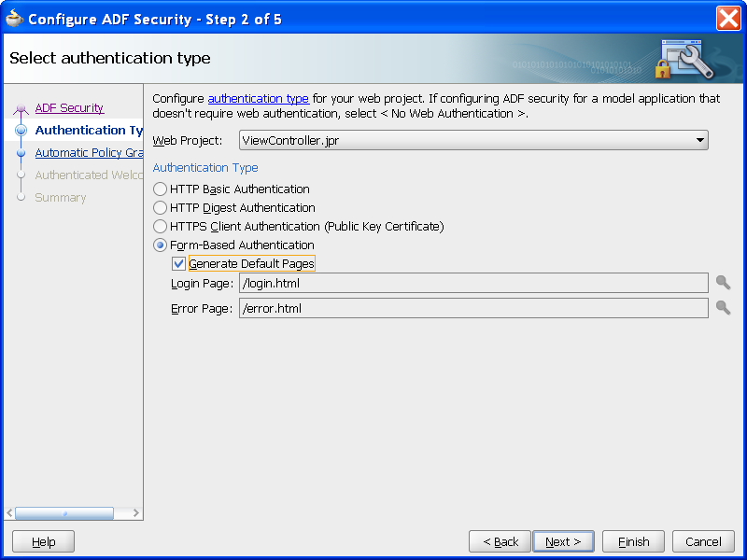
Task: Choose Form-Based Authentication
Action: [x=160, y=245]
